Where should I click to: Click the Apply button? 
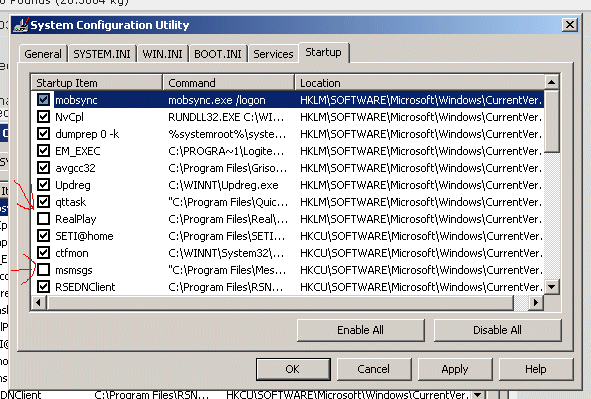(x=455, y=369)
